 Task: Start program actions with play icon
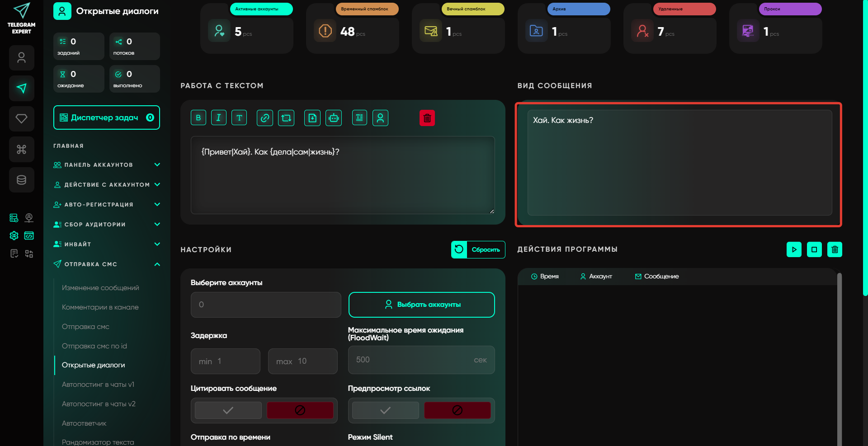coord(794,249)
